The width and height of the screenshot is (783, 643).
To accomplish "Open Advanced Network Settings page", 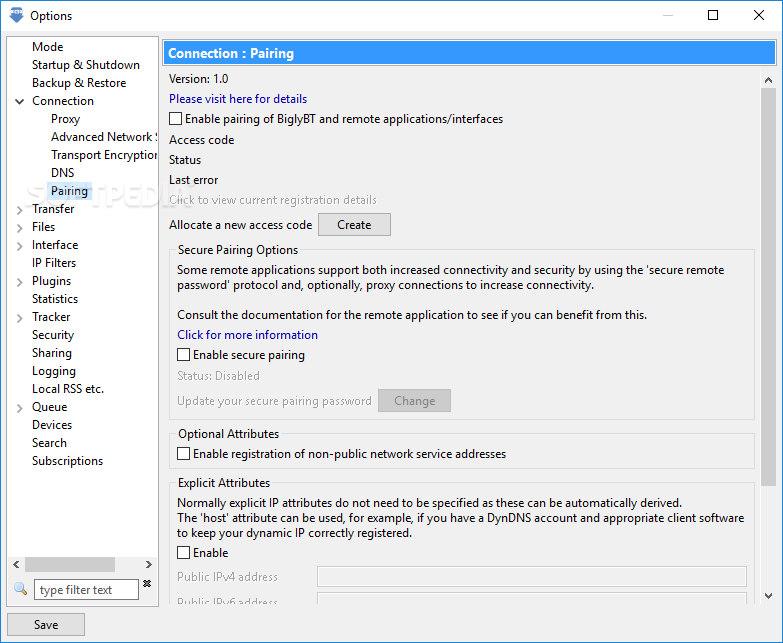I will (104, 137).
